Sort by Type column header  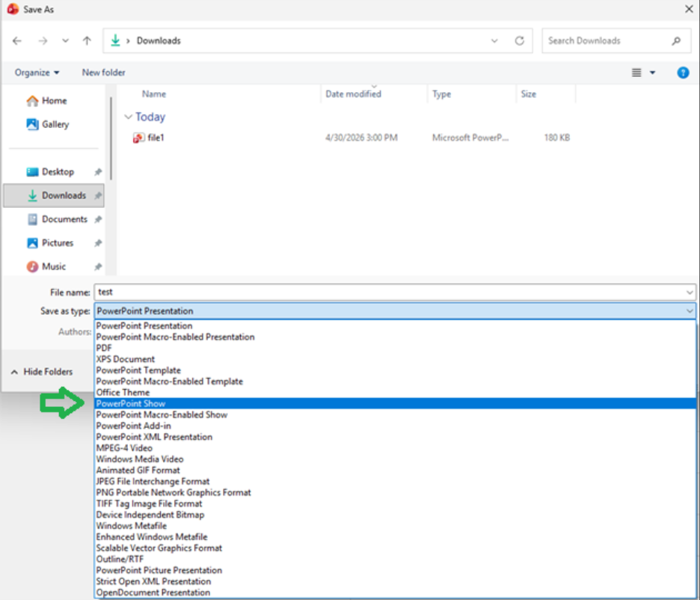click(441, 94)
